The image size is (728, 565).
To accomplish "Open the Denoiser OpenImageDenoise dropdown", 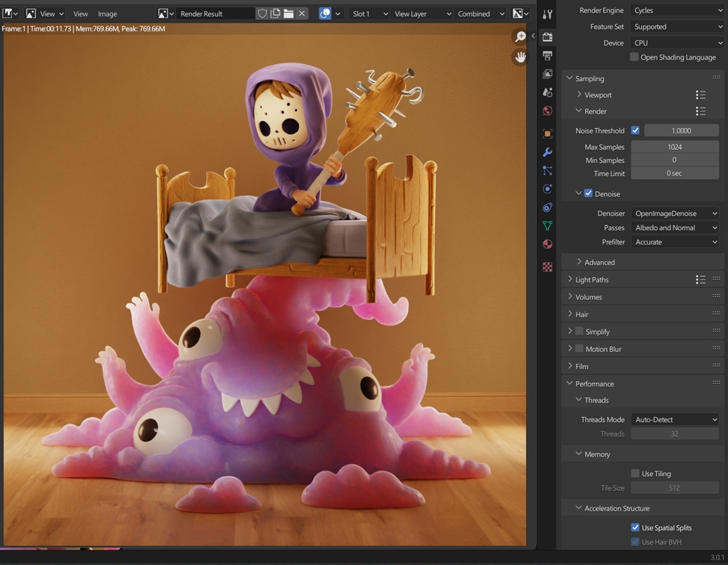I will (675, 213).
